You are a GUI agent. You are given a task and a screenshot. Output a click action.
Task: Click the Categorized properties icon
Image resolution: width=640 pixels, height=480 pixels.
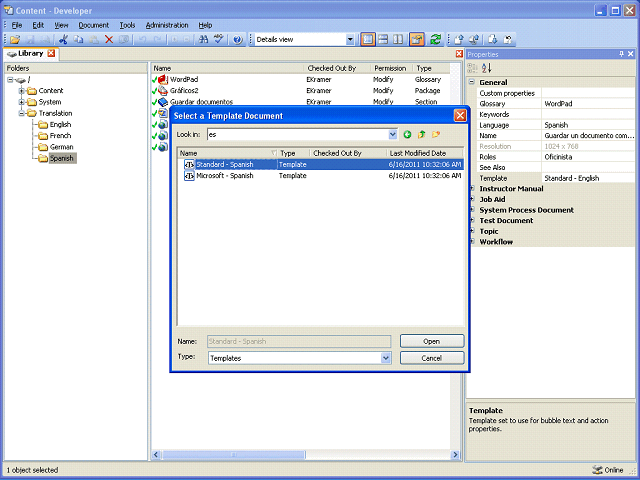tap(472, 68)
